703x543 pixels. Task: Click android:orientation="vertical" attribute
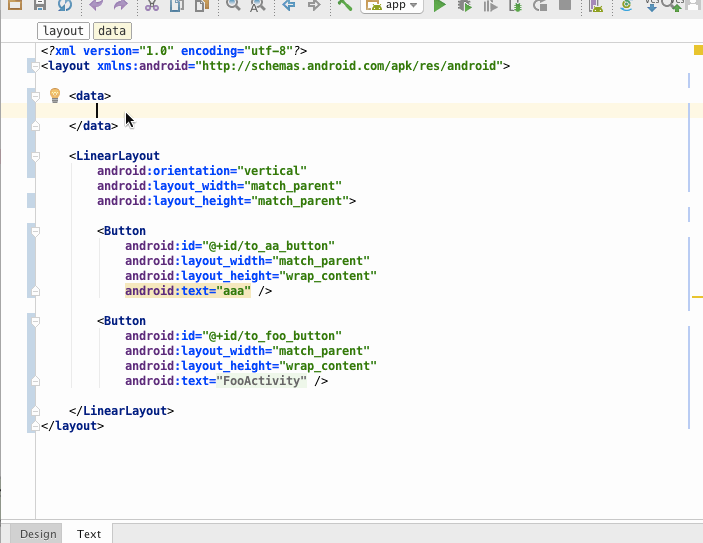[202, 171]
